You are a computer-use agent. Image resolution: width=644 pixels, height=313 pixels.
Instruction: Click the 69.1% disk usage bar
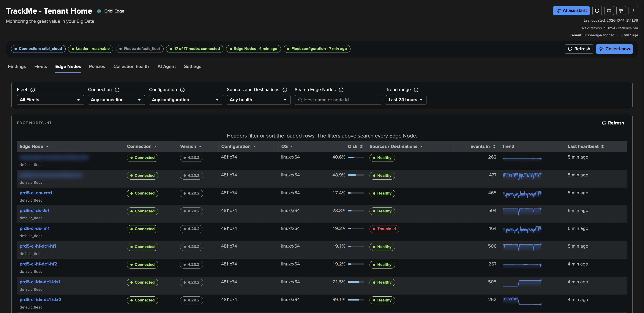[356, 300]
